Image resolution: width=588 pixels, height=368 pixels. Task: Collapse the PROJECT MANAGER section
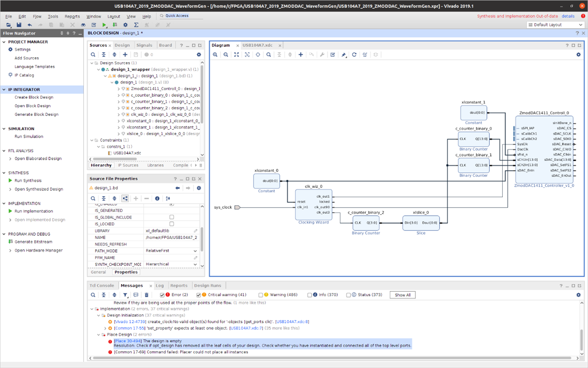click(4, 42)
